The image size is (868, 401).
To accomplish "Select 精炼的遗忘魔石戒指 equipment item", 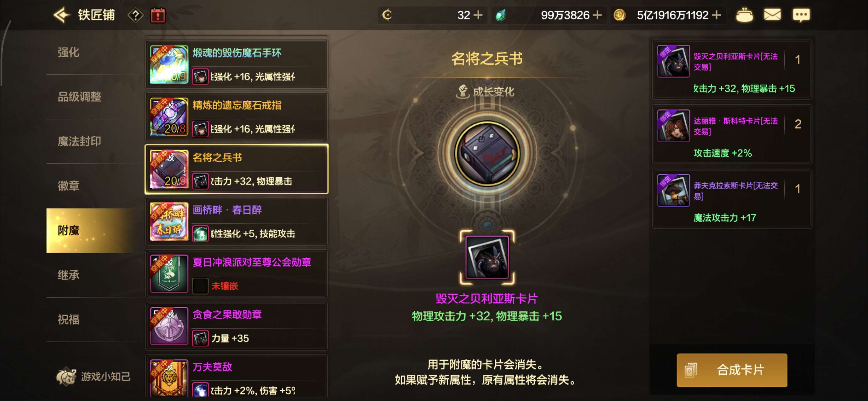I will pos(236,117).
